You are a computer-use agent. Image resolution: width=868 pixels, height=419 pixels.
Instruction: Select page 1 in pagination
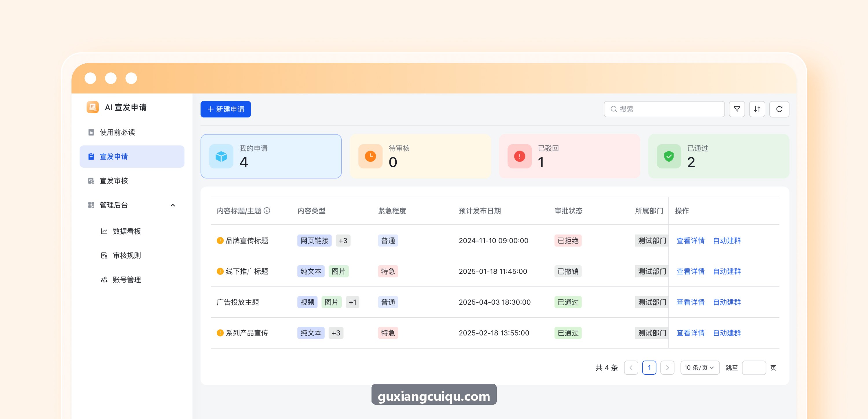coord(649,367)
